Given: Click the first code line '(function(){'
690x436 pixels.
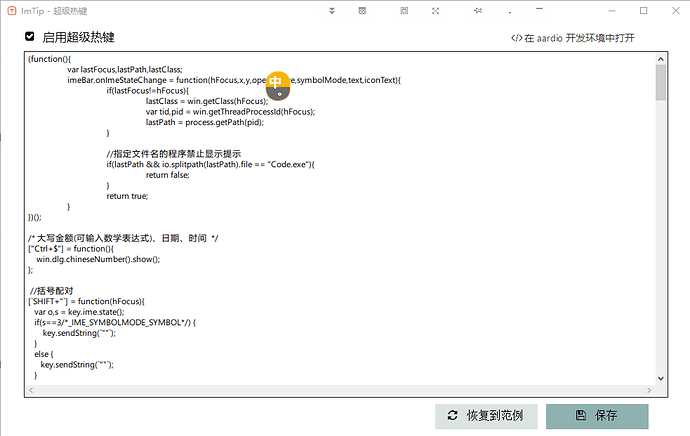Looking at the screenshot, I should pyautogui.click(x=49, y=59).
